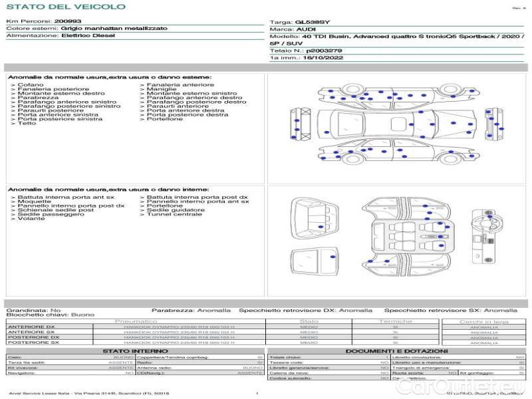532x399 pixels.
Task: Select the Tunnel centrale anomaly entry
Action: pyautogui.click(x=174, y=214)
